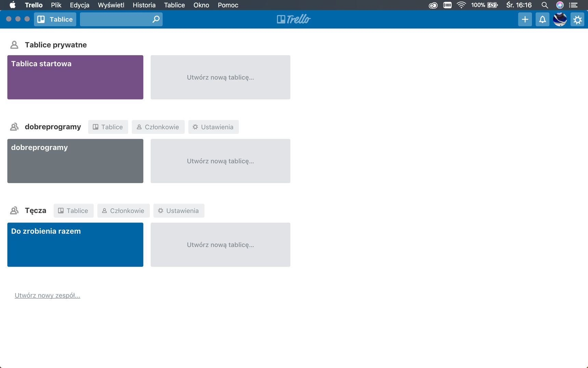Open the Tablica startowa board

[x=75, y=77]
